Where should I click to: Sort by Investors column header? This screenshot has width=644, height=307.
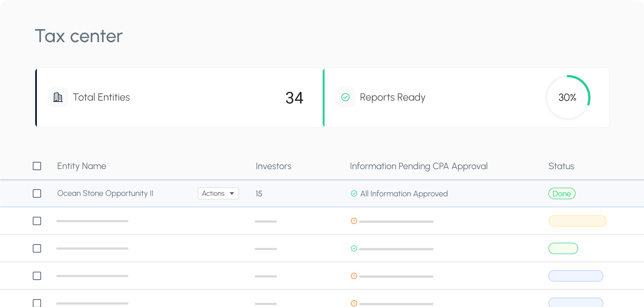[x=273, y=166]
